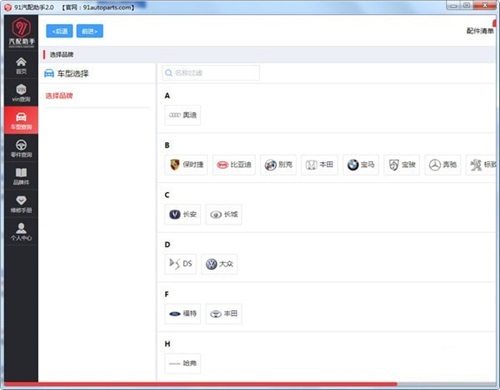Choose the Ford brand tile
Viewport: 500px width, 390px height.
183,314
